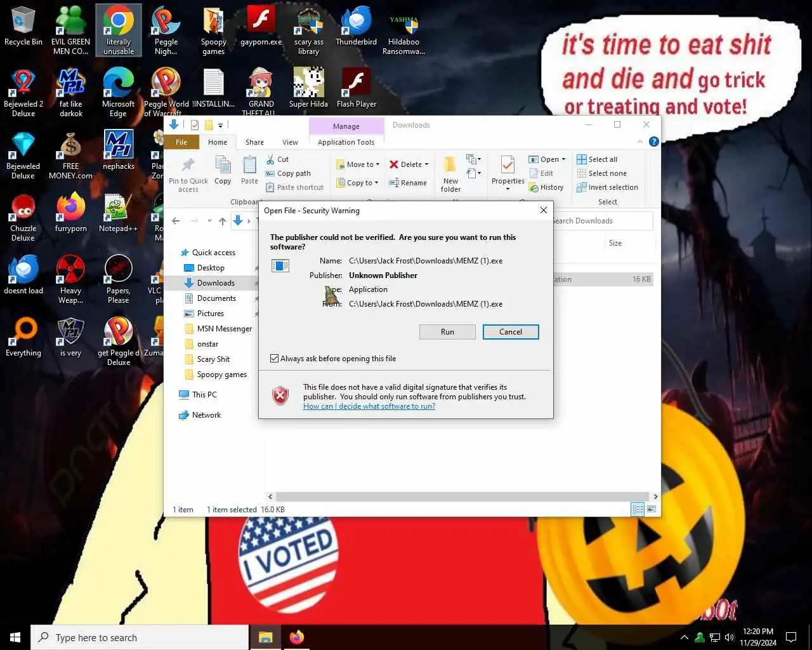This screenshot has width=812, height=650.
Task: Open 'get Peggle Deluxe' desktop icon
Action: pyautogui.click(x=119, y=341)
